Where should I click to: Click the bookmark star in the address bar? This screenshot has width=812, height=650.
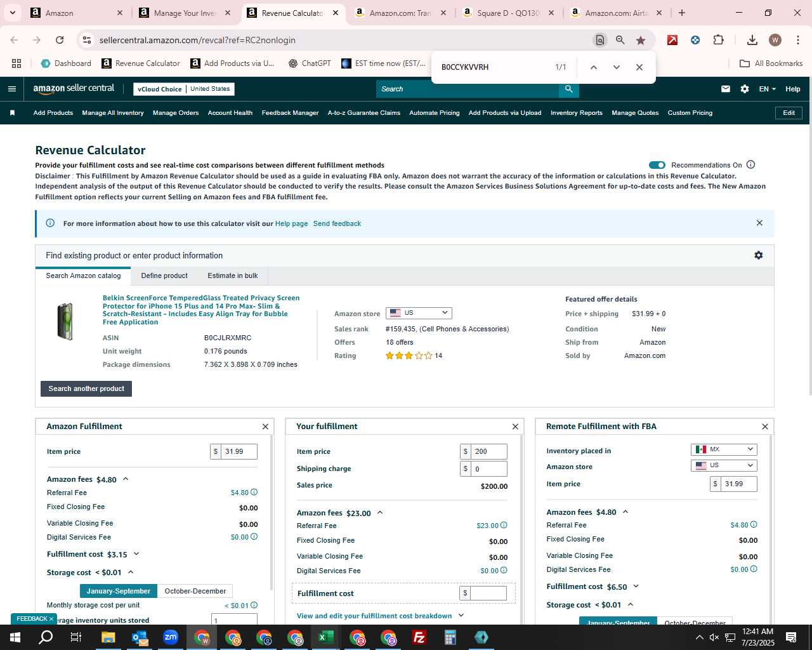click(x=641, y=40)
